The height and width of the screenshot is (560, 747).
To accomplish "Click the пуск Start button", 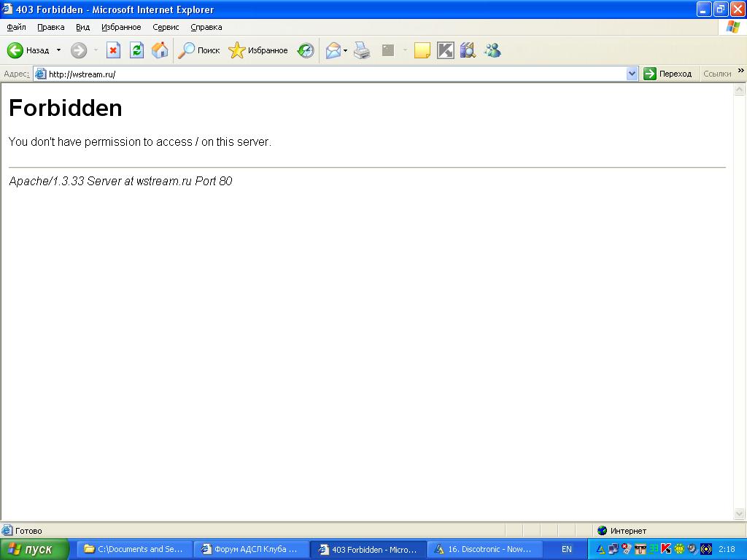I will 34,549.
